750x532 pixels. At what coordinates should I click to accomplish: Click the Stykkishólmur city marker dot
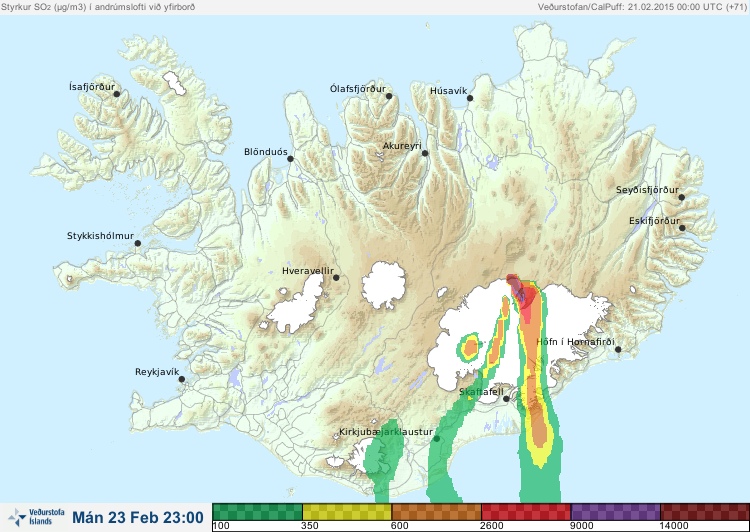coord(138,243)
